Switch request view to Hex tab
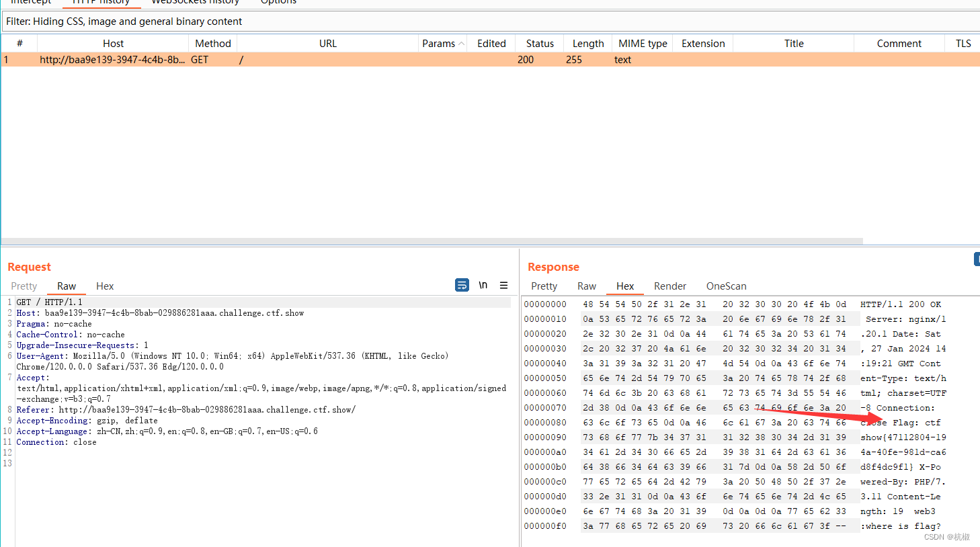This screenshot has width=980, height=547. click(x=105, y=286)
